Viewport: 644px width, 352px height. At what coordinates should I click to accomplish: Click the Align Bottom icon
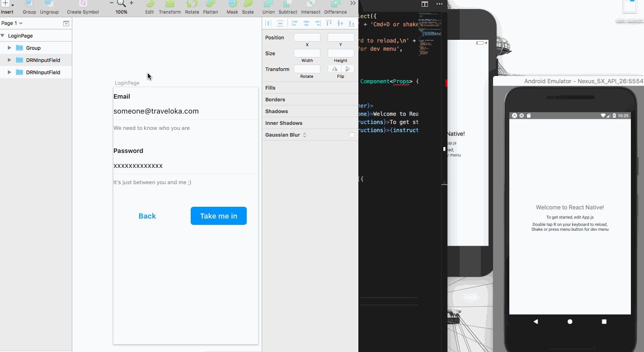coord(351,23)
